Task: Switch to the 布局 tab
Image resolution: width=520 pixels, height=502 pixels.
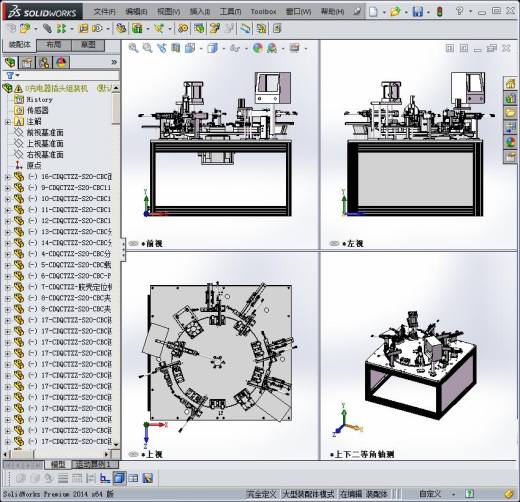Action: tap(53, 45)
